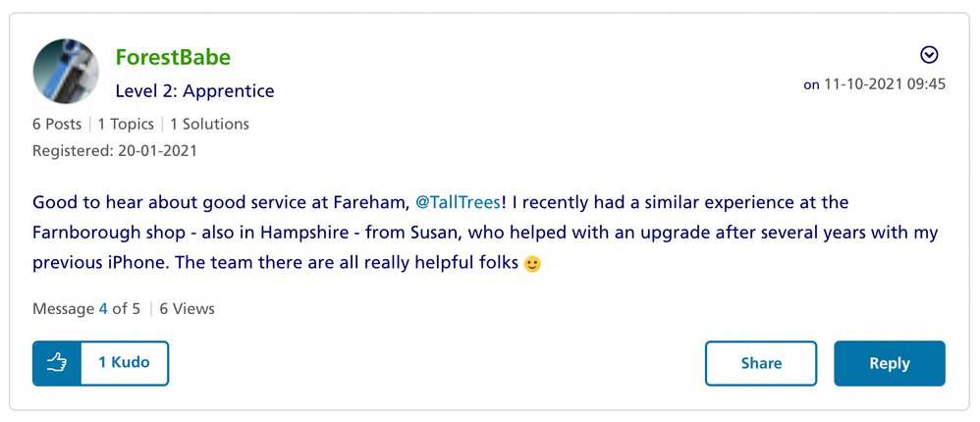980x422 pixels.
Task: Click the 11-10-2021 09:45 timestamp
Action: tap(885, 84)
